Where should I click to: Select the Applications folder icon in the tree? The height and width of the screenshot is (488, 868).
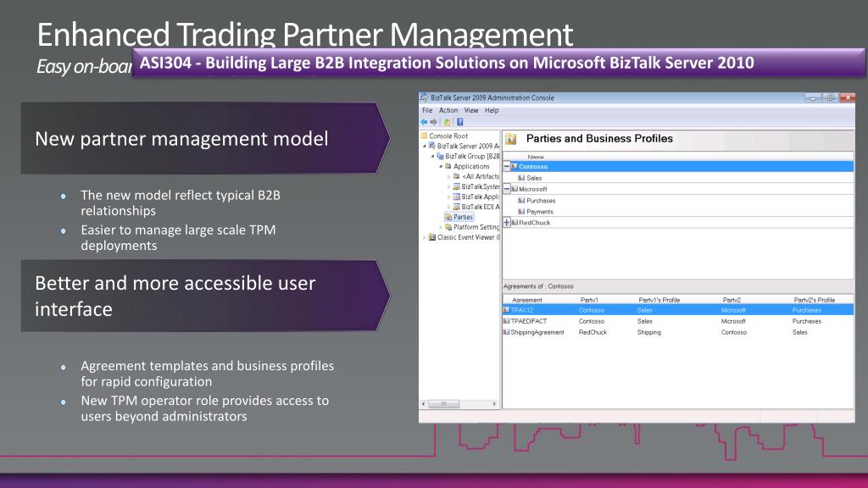click(x=448, y=166)
